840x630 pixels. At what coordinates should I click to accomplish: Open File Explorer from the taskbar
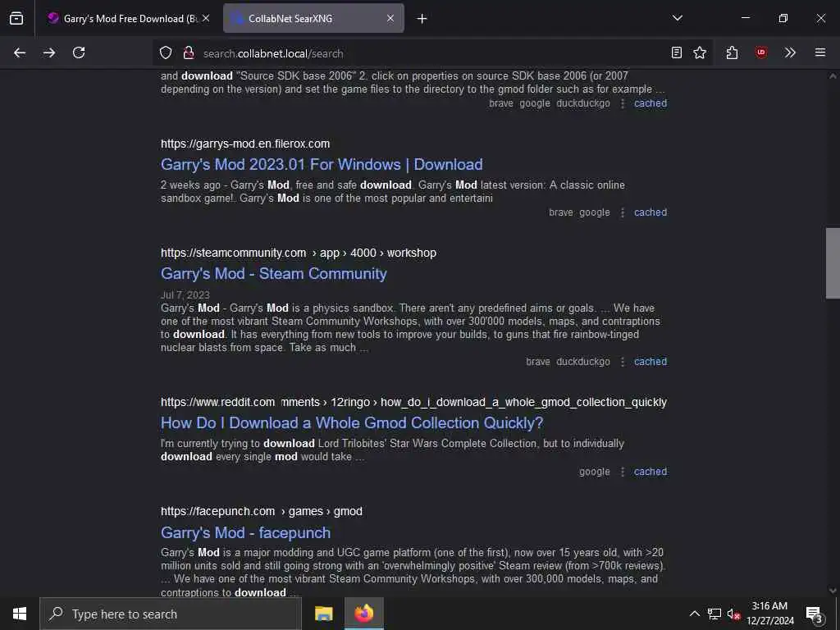323,614
